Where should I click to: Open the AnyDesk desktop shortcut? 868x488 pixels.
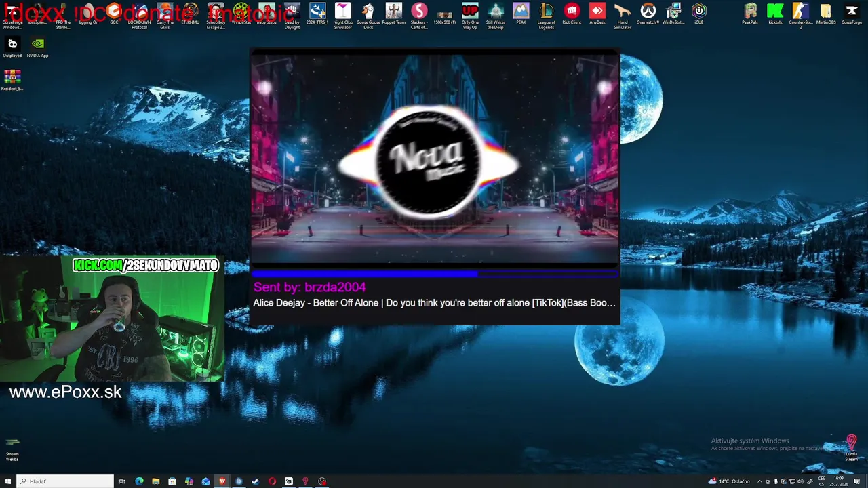[597, 14]
